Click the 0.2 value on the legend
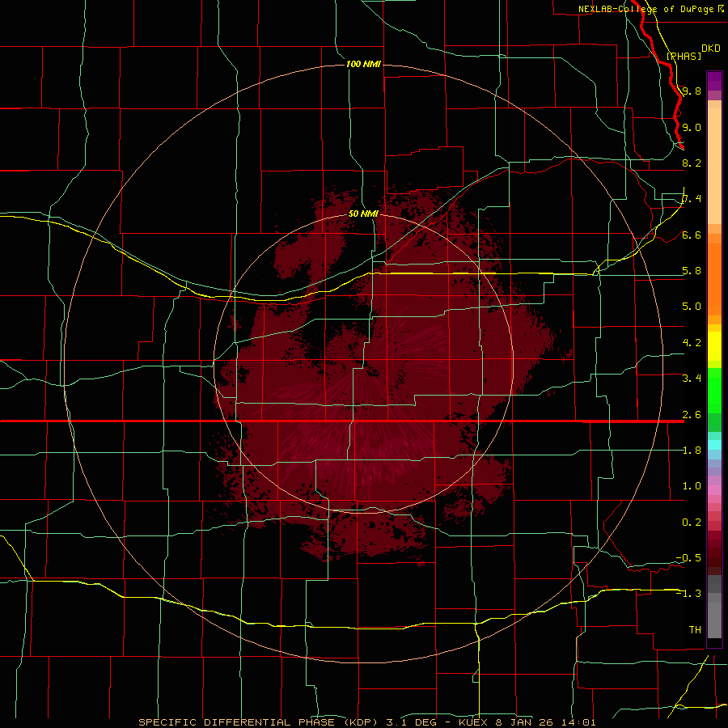Viewport: 728px width, 728px height. point(692,523)
